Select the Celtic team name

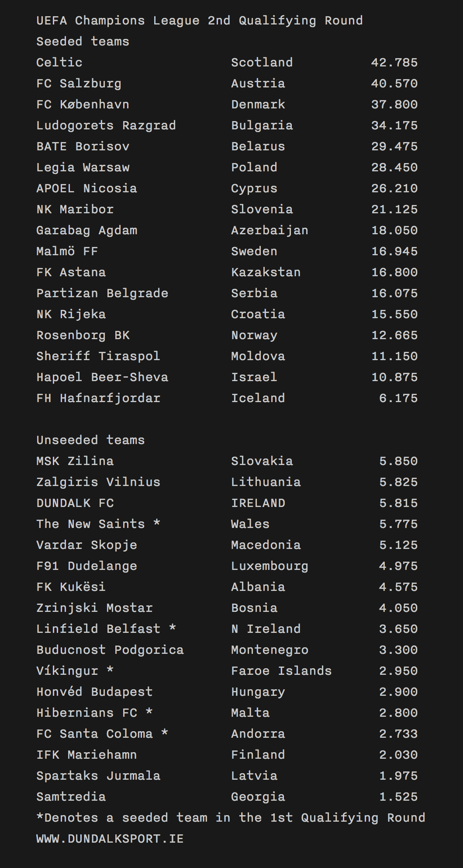(59, 62)
